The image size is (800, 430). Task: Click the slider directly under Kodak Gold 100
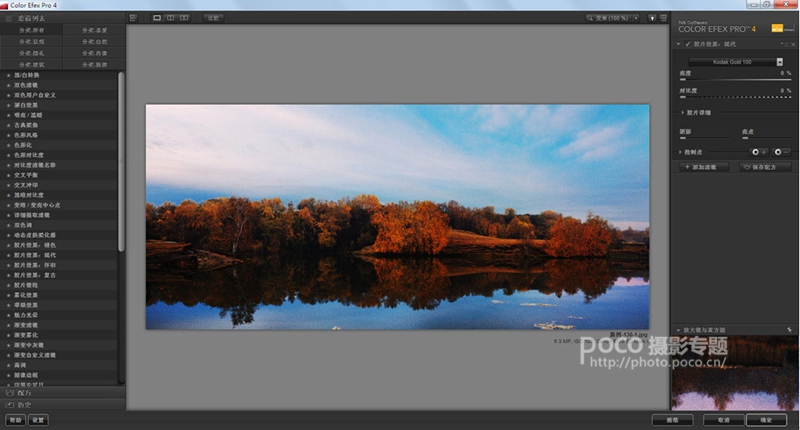tap(735, 80)
